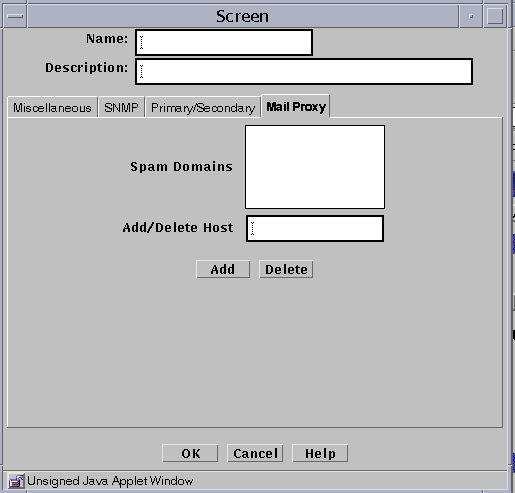Open the SNMP tab
The width and height of the screenshot is (515, 493).
click(x=121, y=107)
